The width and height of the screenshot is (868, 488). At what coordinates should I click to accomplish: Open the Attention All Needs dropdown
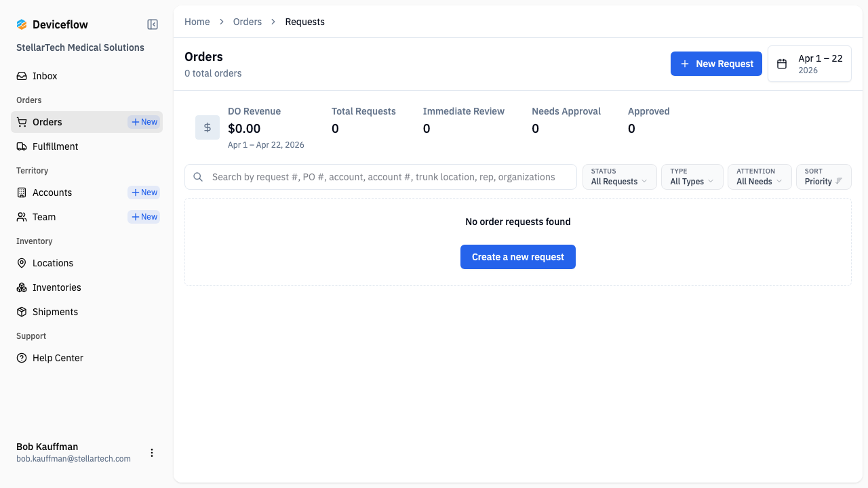tap(759, 177)
